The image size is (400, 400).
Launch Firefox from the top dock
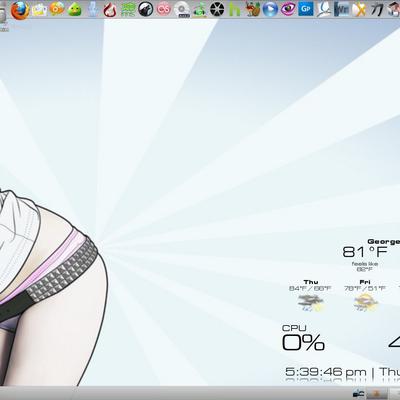20,10
